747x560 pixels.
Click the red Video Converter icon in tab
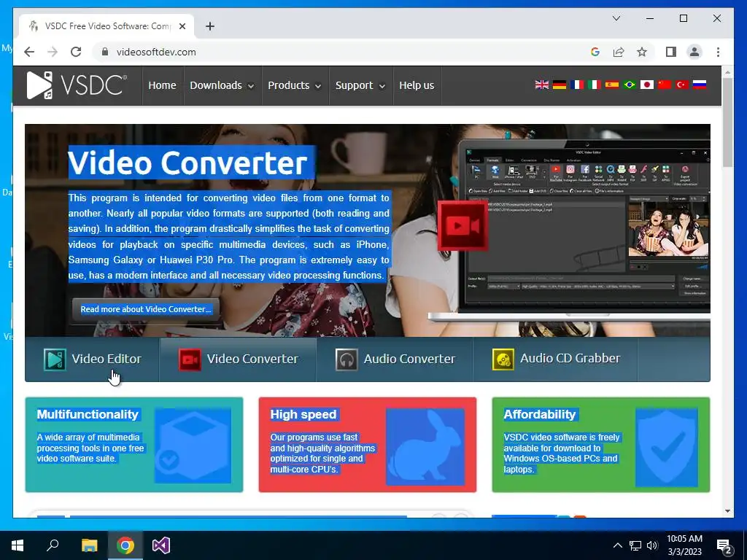click(x=190, y=359)
